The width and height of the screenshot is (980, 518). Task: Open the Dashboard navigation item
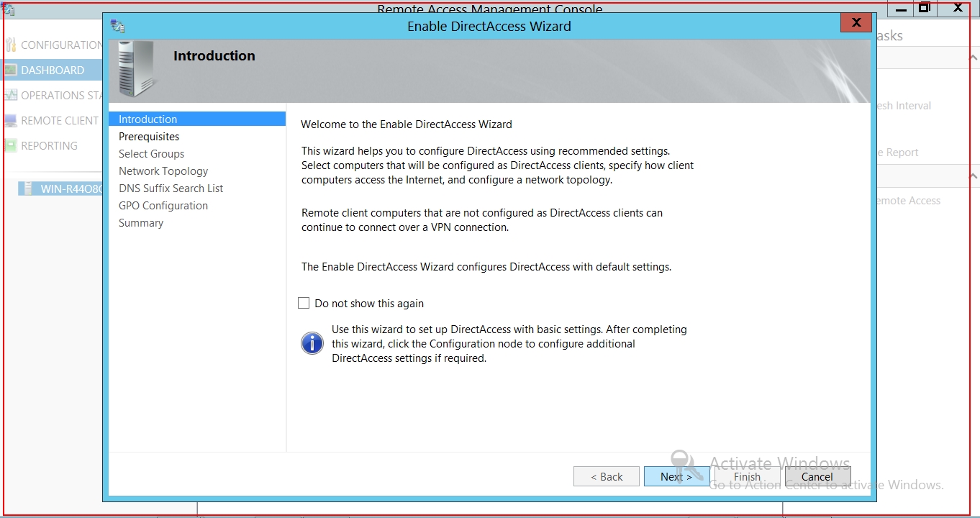pos(53,71)
